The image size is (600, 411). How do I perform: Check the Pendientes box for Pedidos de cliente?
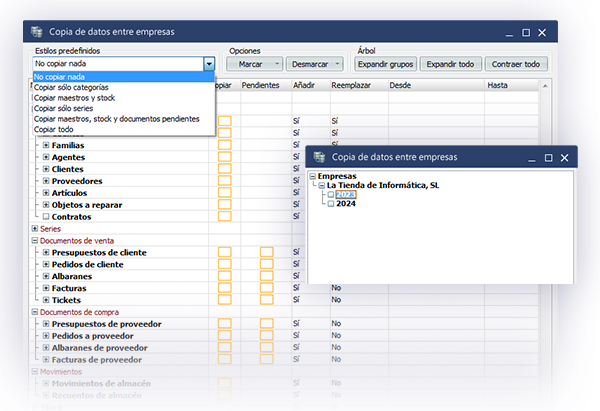tap(266, 264)
